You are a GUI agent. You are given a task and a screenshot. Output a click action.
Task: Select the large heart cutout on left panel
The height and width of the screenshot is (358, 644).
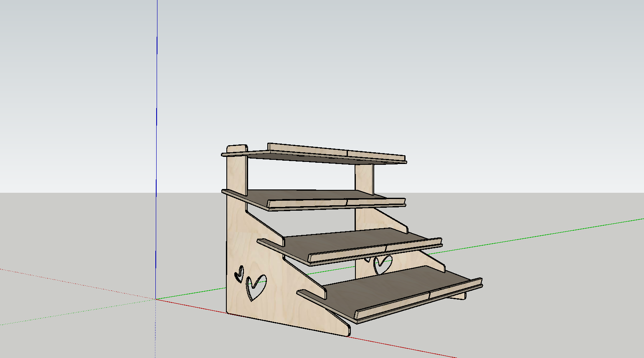click(256, 287)
